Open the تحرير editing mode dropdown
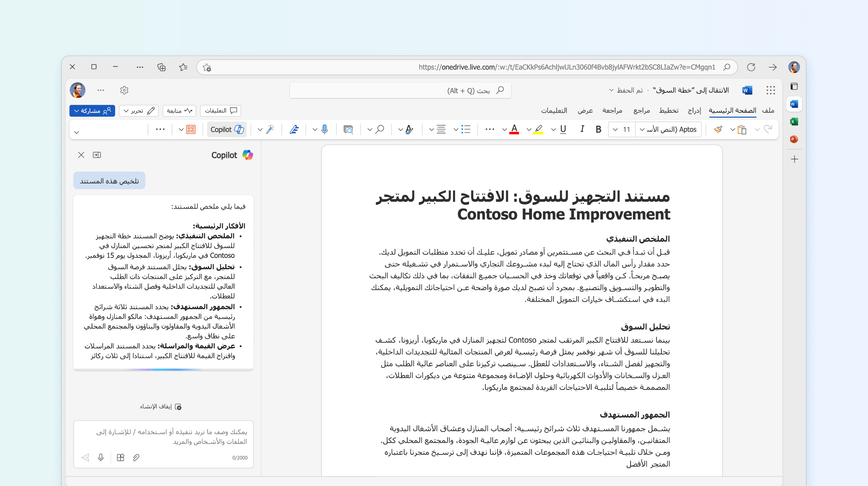The height and width of the screenshot is (486, 868). click(x=139, y=111)
